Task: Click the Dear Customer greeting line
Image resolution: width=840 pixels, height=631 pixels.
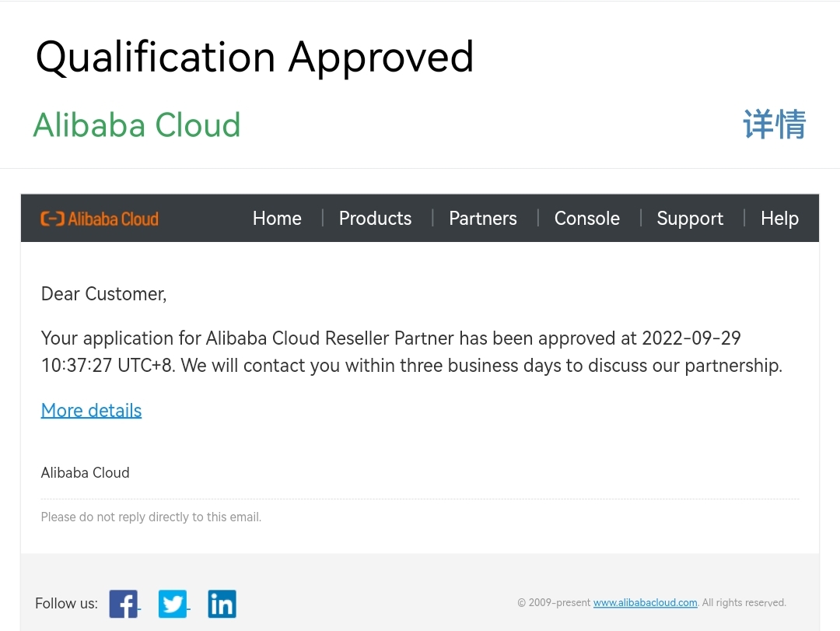Action: pyautogui.click(x=103, y=294)
